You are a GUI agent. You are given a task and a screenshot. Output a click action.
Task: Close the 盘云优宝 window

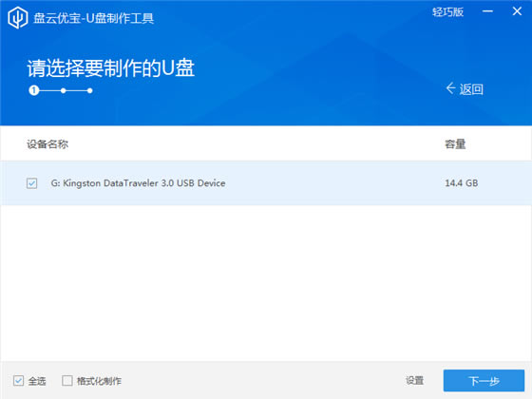[x=517, y=11]
